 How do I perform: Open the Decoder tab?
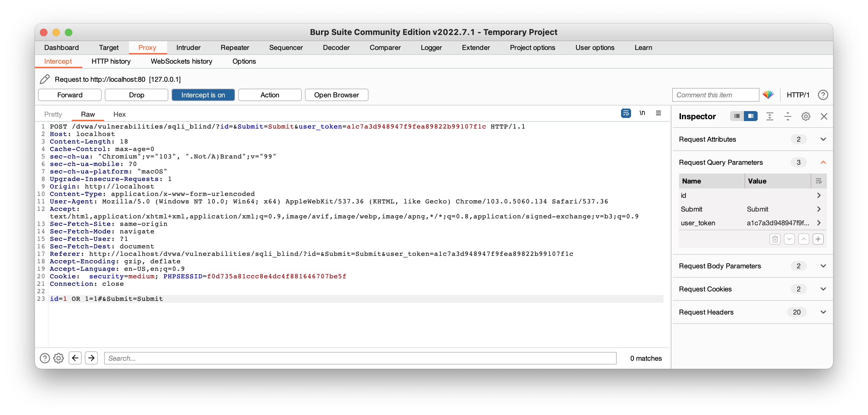click(x=336, y=47)
